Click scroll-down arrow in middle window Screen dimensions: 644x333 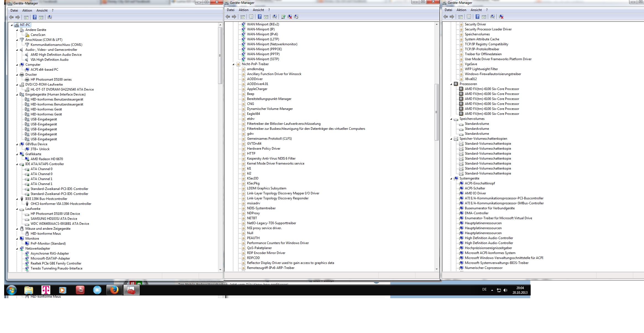point(437,269)
